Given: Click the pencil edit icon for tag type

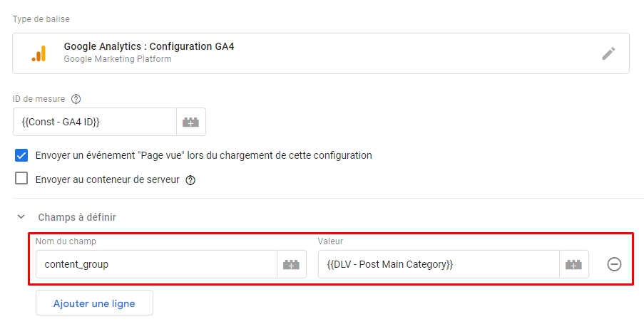Looking at the screenshot, I should [608, 53].
